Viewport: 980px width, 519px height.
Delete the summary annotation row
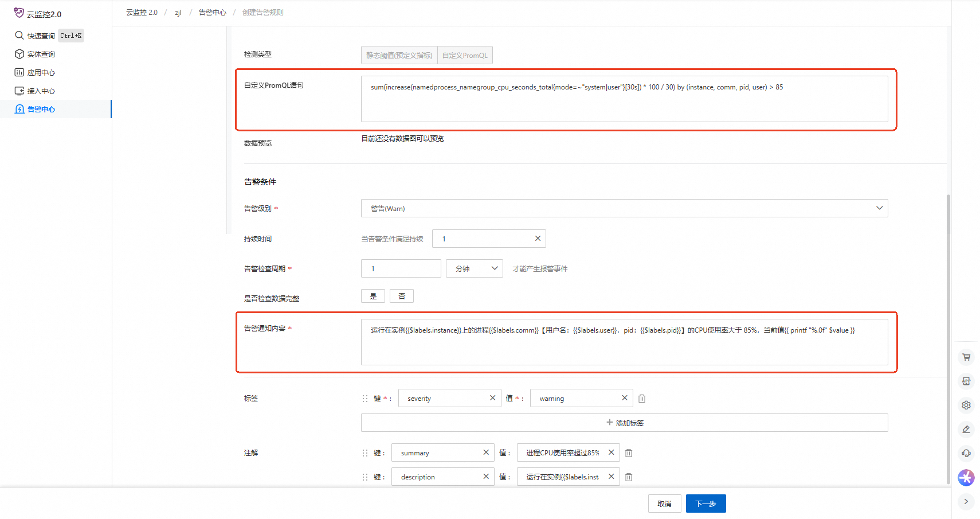tap(629, 453)
